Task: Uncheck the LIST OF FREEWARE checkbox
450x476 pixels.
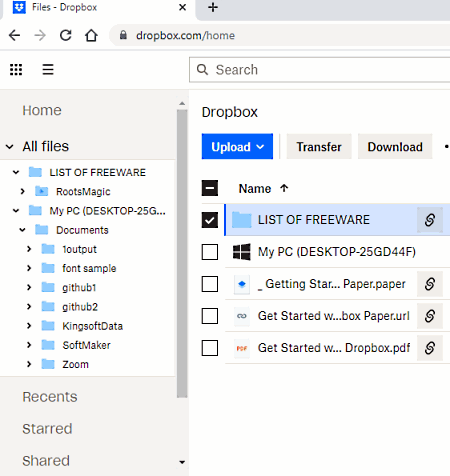Action: tap(210, 220)
